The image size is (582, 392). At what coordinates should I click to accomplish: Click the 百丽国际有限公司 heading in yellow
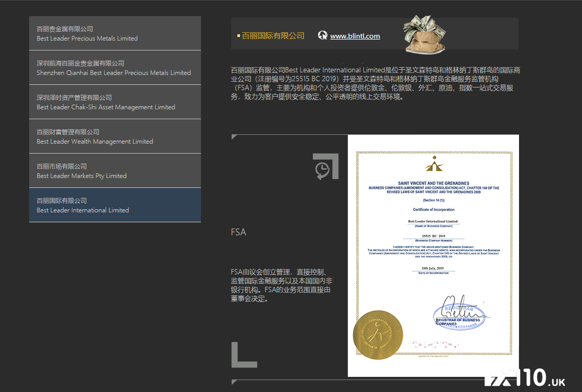[x=273, y=35]
